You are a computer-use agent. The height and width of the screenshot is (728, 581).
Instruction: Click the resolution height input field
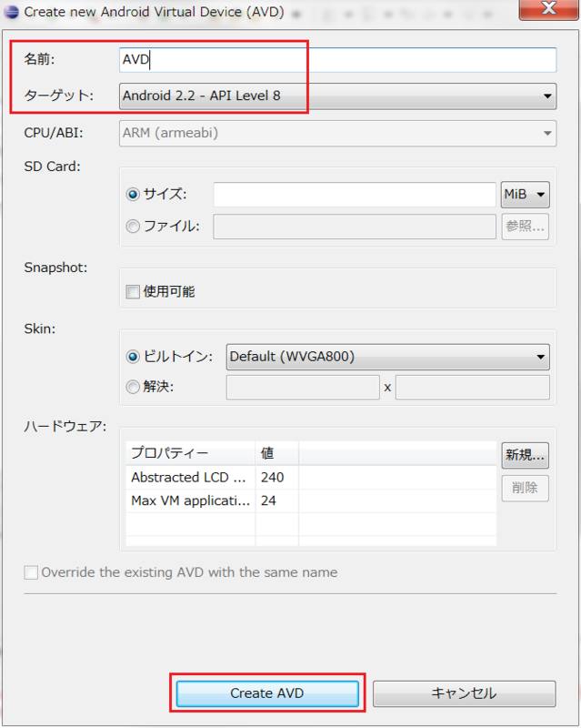point(473,388)
